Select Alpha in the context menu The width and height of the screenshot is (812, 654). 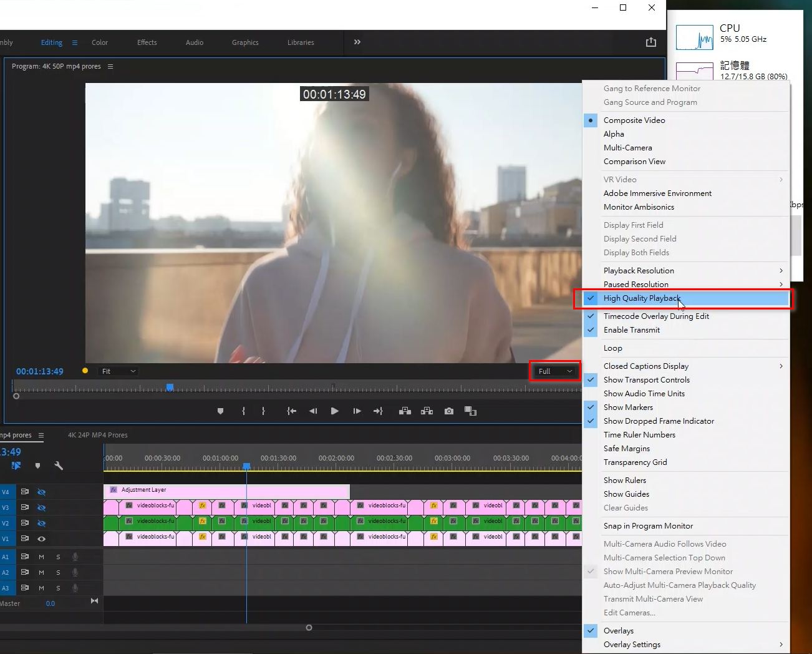[x=686, y=134]
